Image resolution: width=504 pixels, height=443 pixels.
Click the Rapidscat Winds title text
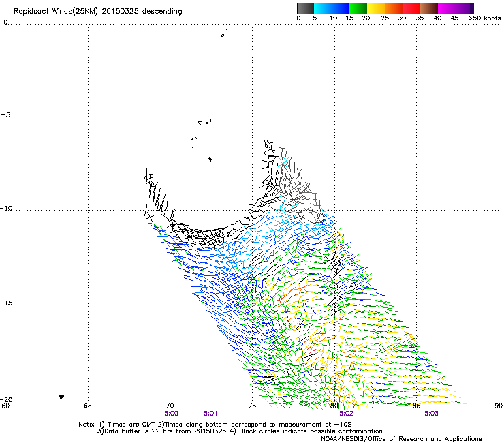click(x=97, y=12)
